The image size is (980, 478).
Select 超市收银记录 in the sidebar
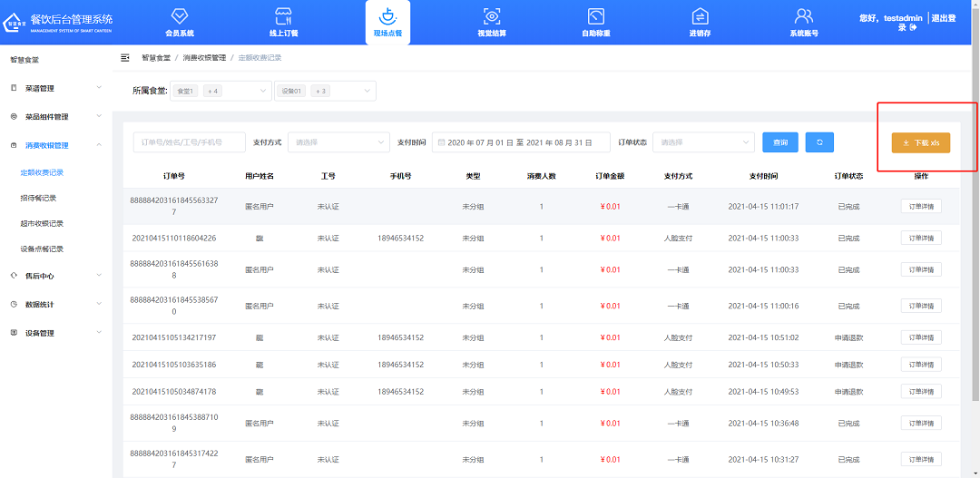[42, 223]
